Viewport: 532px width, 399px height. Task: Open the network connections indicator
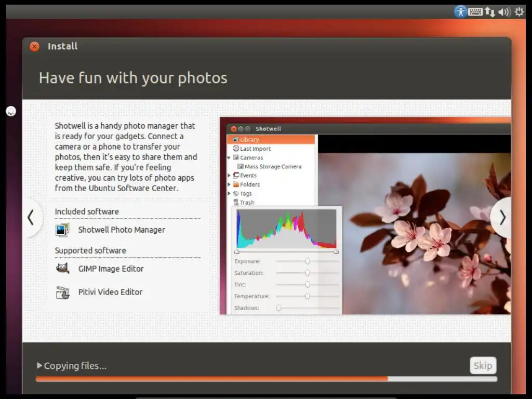(489, 12)
